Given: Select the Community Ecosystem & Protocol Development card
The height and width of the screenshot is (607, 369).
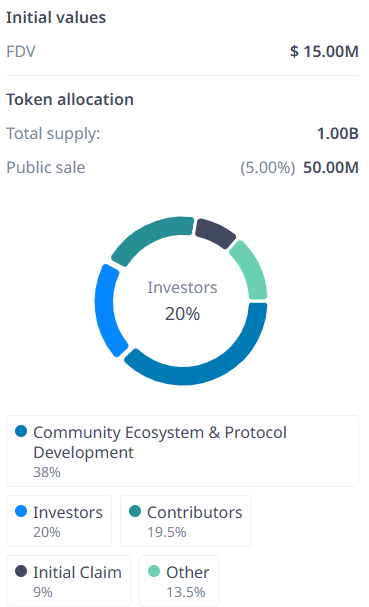Looking at the screenshot, I should (x=182, y=451).
